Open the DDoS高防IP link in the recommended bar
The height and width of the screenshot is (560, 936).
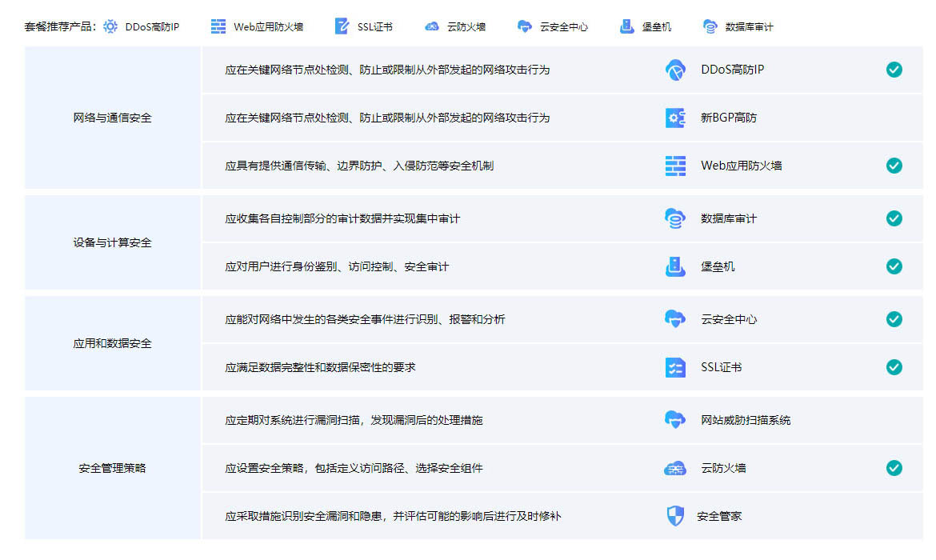pos(152,27)
